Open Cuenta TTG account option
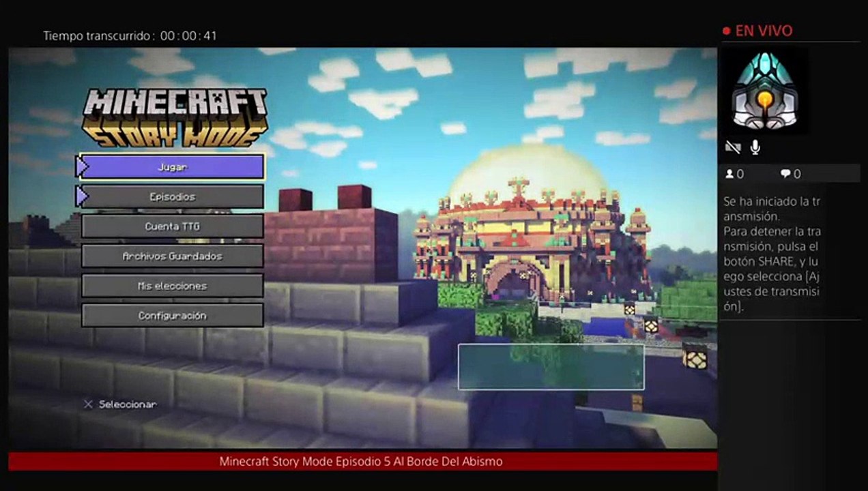 tap(172, 226)
